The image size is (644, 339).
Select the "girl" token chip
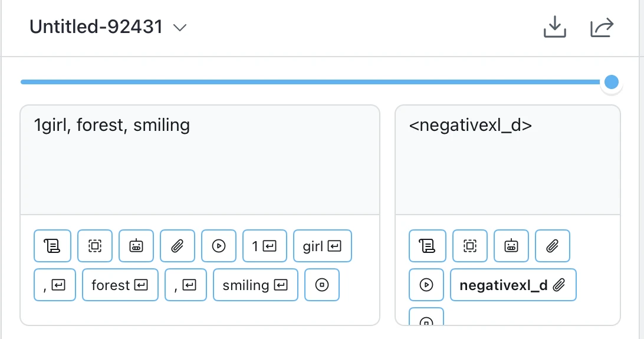point(322,246)
